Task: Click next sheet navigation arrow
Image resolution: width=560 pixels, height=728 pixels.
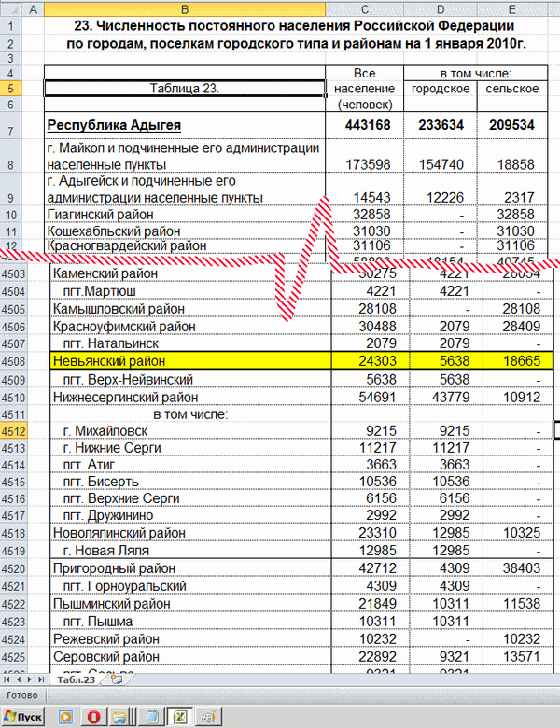Action: [29, 679]
